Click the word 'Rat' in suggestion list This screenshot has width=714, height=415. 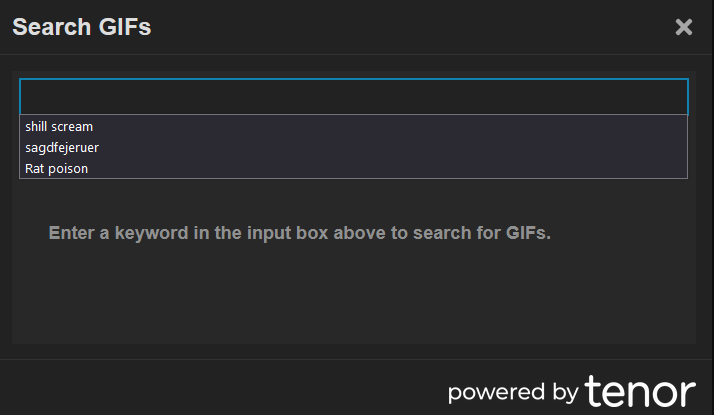coord(35,169)
